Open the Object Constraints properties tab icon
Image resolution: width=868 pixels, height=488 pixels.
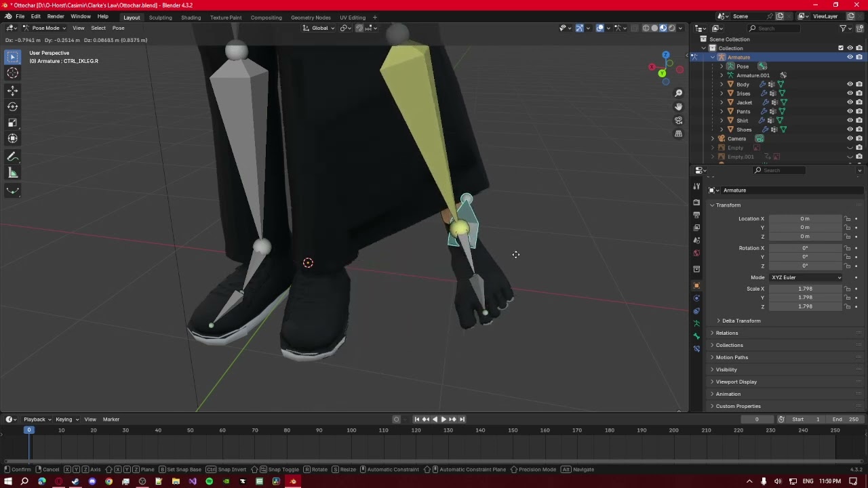tap(696, 311)
